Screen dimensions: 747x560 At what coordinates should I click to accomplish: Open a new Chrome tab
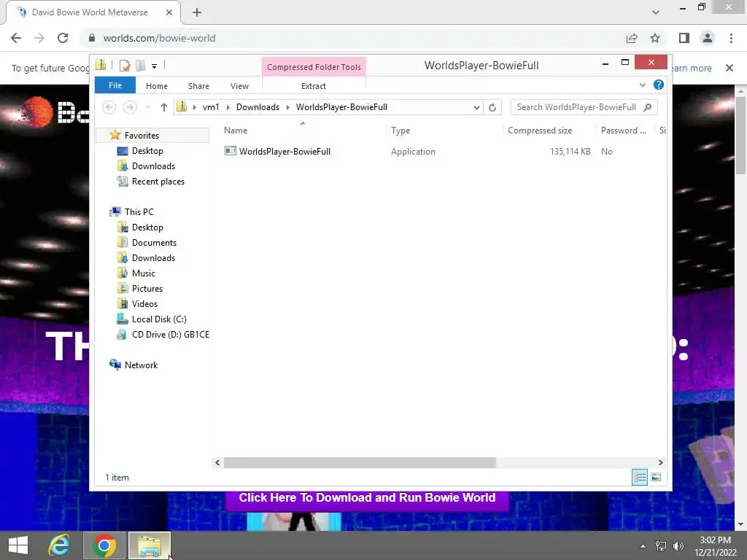click(197, 12)
